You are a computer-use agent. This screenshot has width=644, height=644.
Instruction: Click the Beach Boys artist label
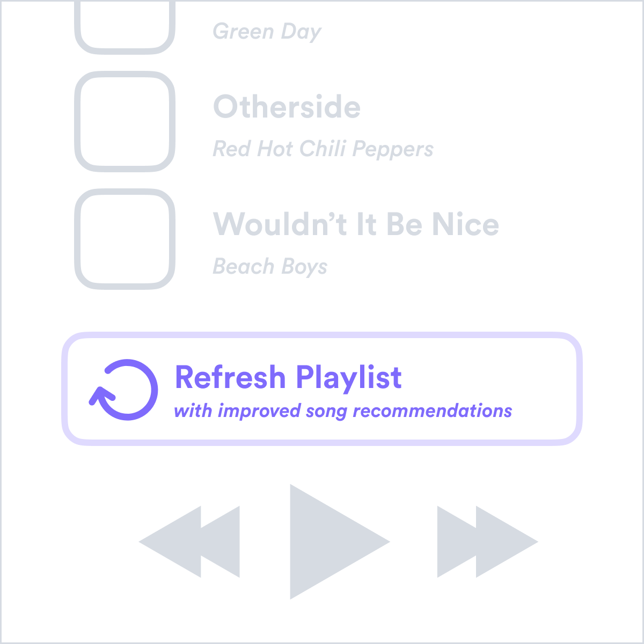click(x=270, y=267)
